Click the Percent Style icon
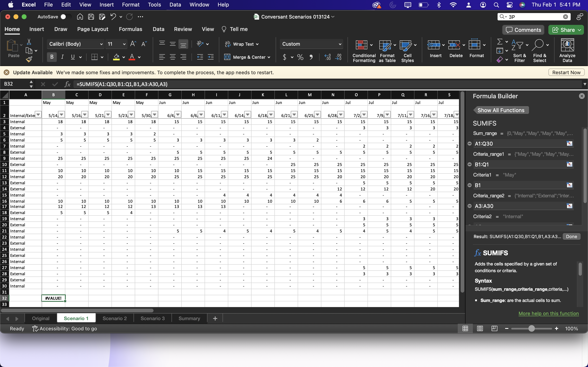 click(x=300, y=57)
